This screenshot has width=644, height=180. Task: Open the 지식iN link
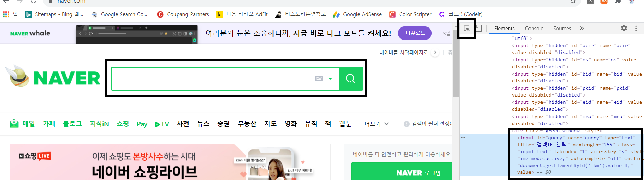[x=99, y=124]
